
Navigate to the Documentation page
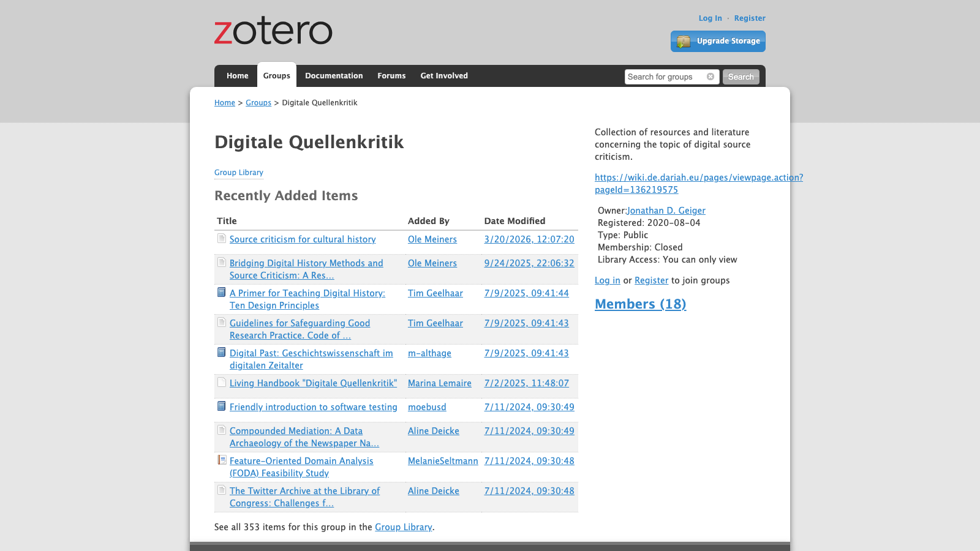pyautogui.click(x=334, y=75)
